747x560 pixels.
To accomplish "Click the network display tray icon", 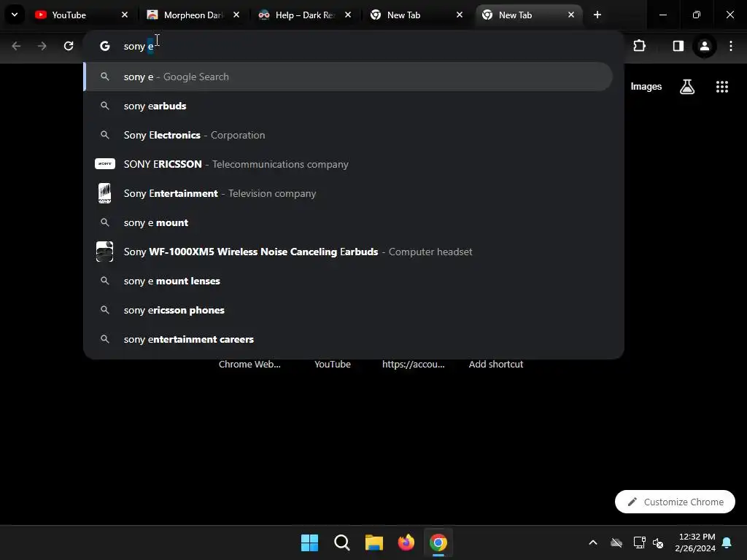I will (x=639, y=542).
